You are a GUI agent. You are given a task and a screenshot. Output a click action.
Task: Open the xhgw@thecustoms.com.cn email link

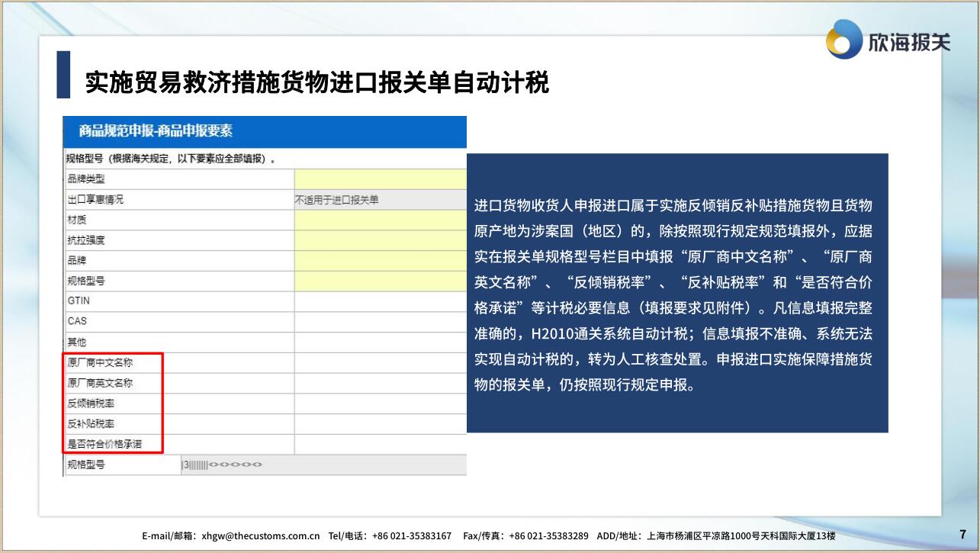pos(260,535)
